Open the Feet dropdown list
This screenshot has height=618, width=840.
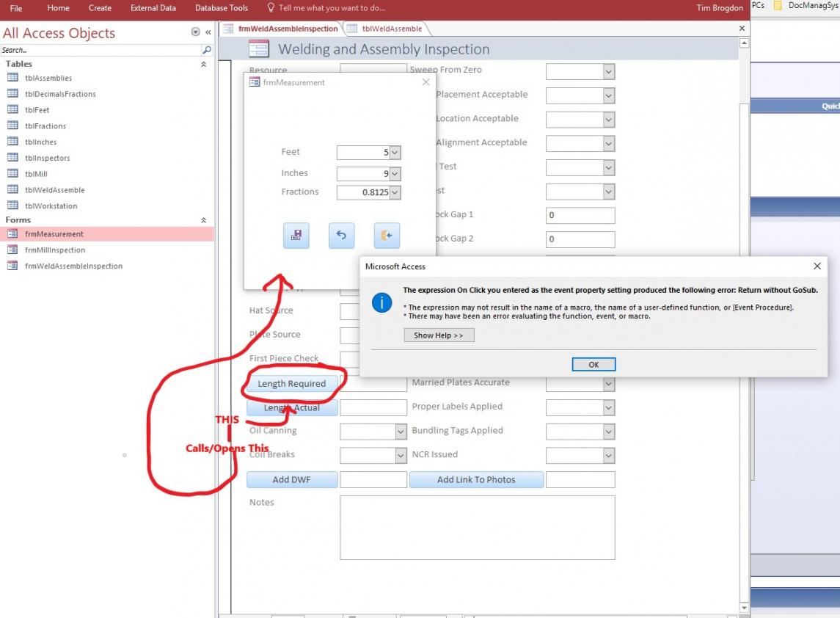tap(395, 153)
